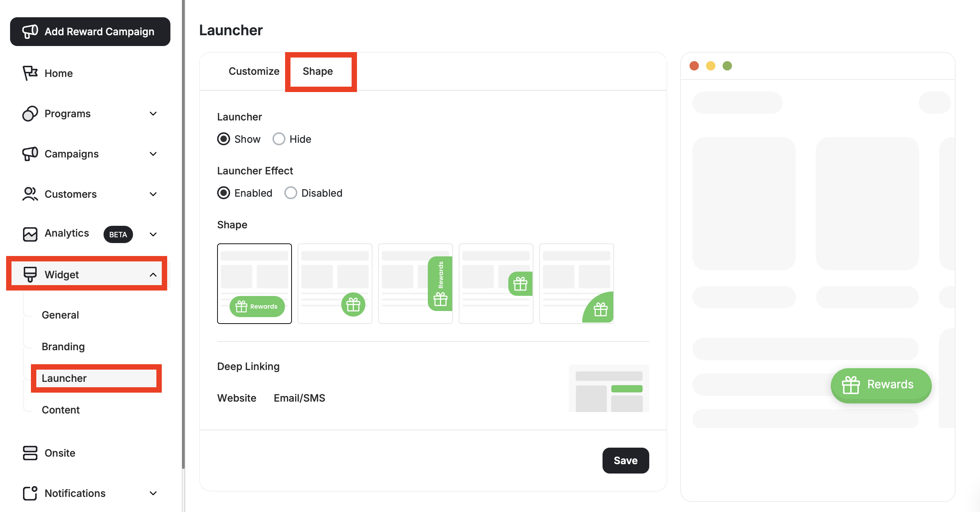Click the Campaigns megaphone icon in sidebar
This screenshot has width=980, height=512.
point(30,154)
